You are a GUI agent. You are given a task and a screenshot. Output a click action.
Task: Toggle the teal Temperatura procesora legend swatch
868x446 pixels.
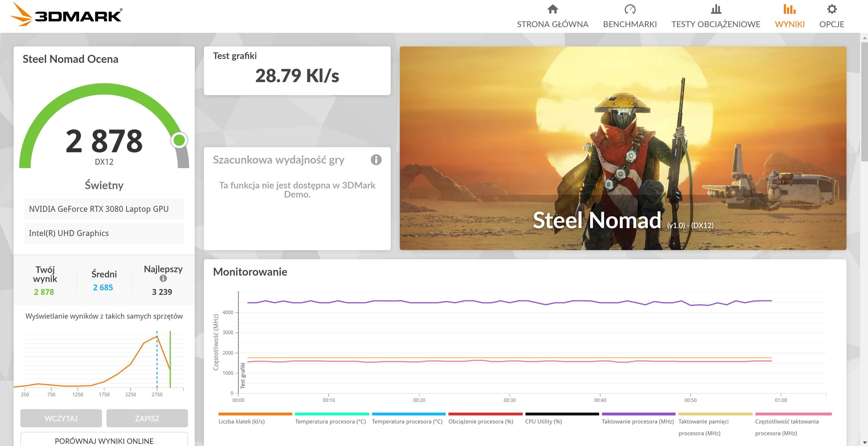(x=332, y=414)
